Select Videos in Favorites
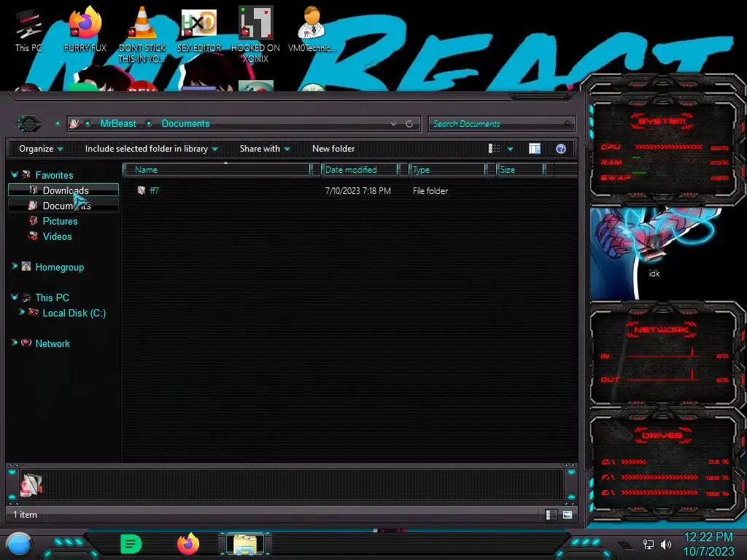Screen dimensions: 747x560 57,236
